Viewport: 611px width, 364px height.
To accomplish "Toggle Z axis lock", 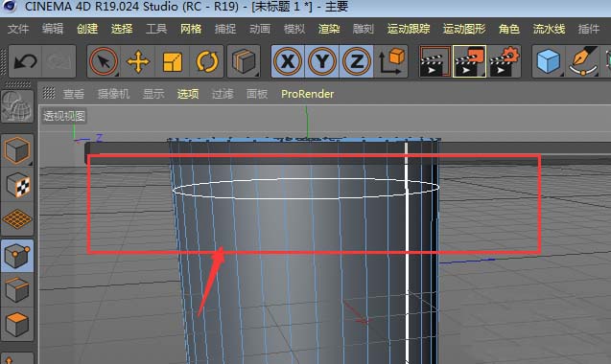I will (356, 61).
